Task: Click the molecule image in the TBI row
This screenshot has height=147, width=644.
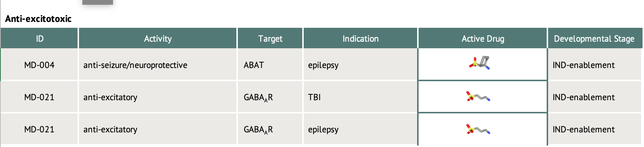Action: 478,97
